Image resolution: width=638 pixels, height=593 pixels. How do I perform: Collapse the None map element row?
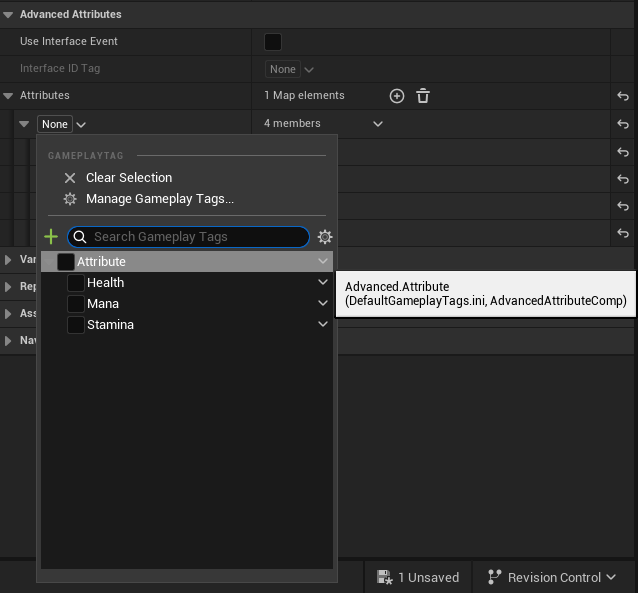tap(24, 124)
